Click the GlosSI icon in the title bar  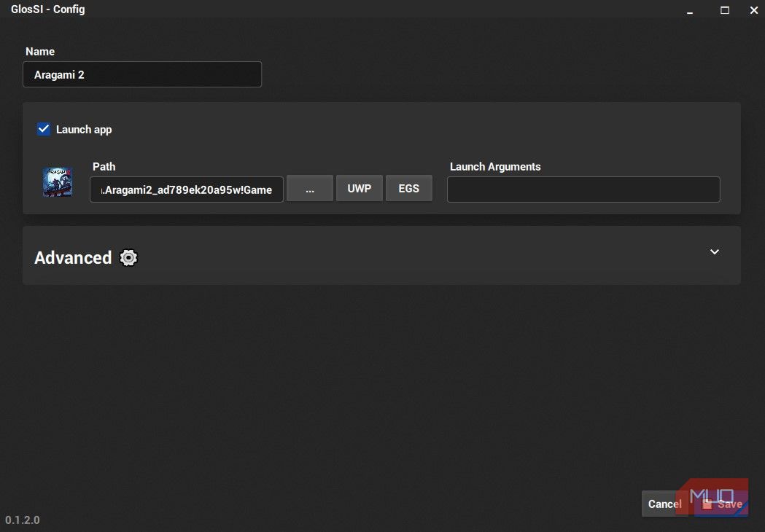pyautogui.click(x=10, y=9)
